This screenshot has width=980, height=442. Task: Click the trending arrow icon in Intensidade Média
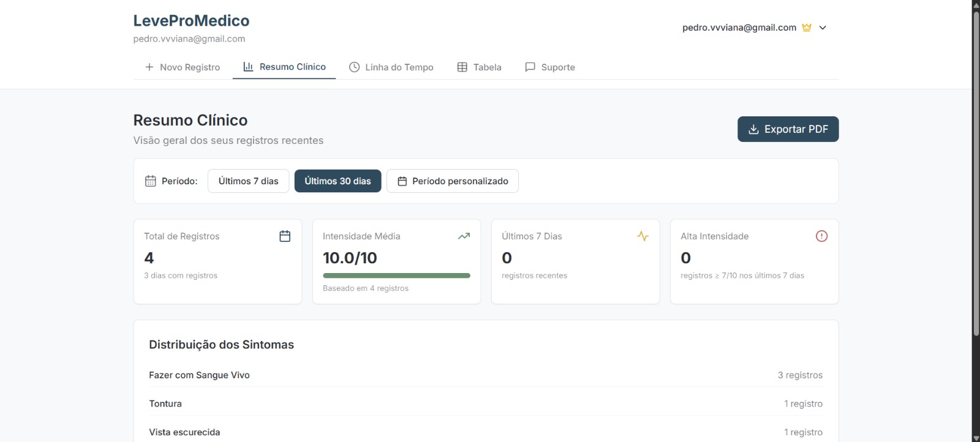tap(464, 236)
